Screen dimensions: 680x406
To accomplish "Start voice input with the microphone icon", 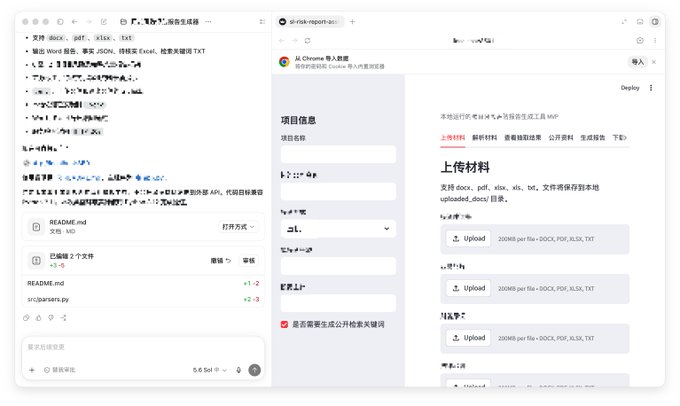I will click(239, 370).
